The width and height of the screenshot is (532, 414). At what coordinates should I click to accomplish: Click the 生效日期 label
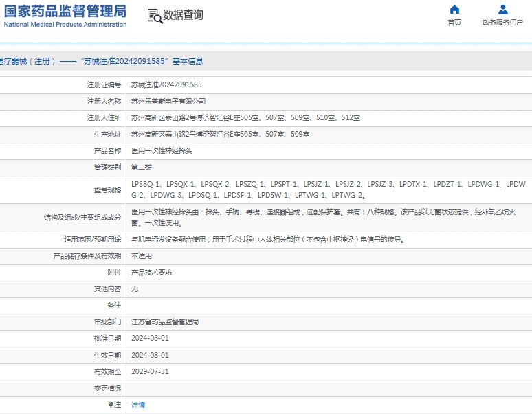click(x=107, y=356)
